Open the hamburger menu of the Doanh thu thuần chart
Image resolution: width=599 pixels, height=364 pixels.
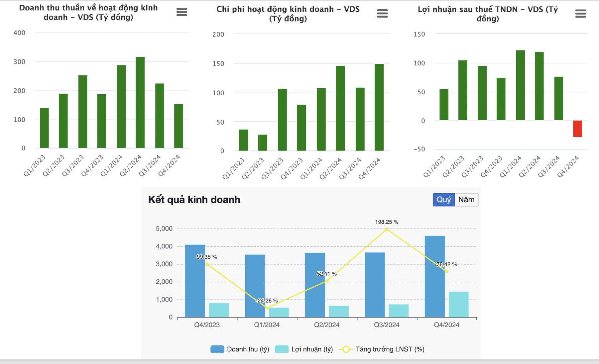(182, 12)
